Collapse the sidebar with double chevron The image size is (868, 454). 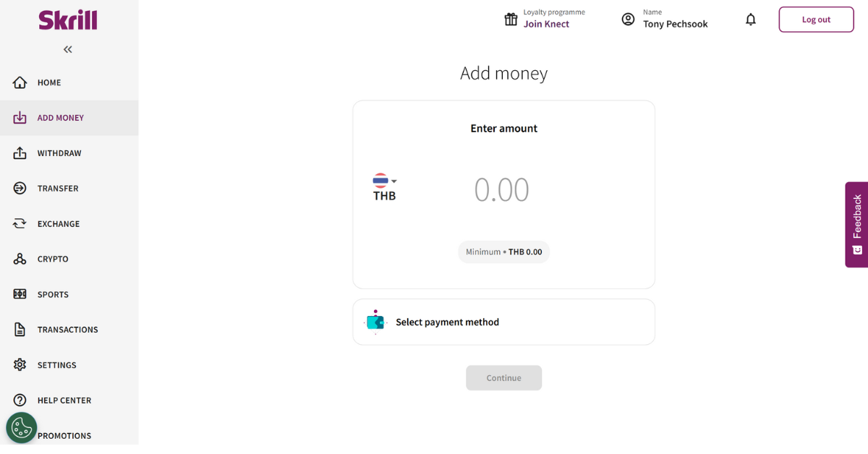tap(68, 50)
